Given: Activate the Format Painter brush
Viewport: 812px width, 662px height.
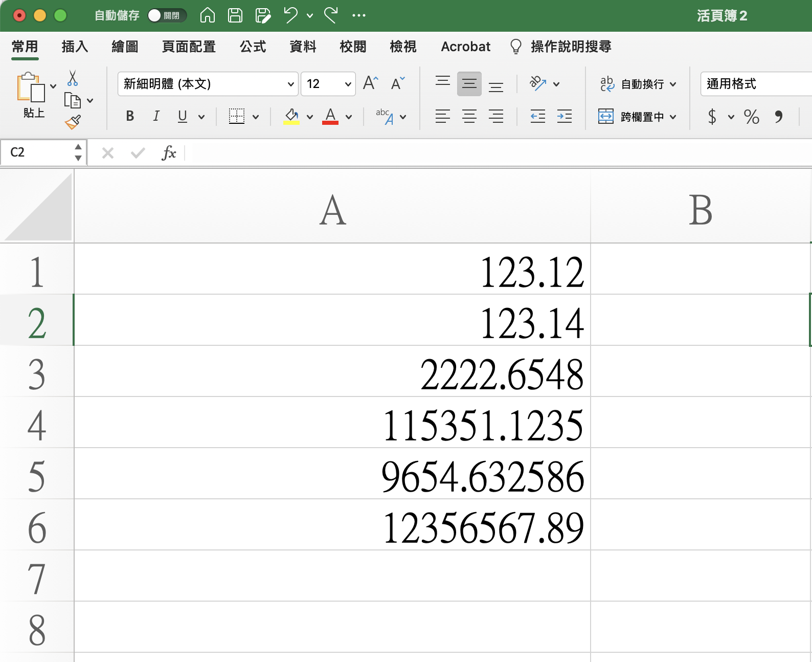Looking at the screenshot, I should [x=73, y=122].
